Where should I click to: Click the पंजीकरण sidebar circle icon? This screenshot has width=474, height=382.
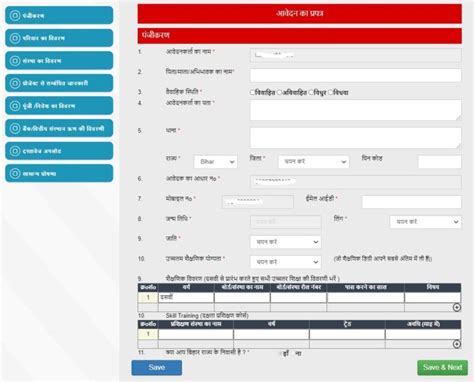[15, 15]
